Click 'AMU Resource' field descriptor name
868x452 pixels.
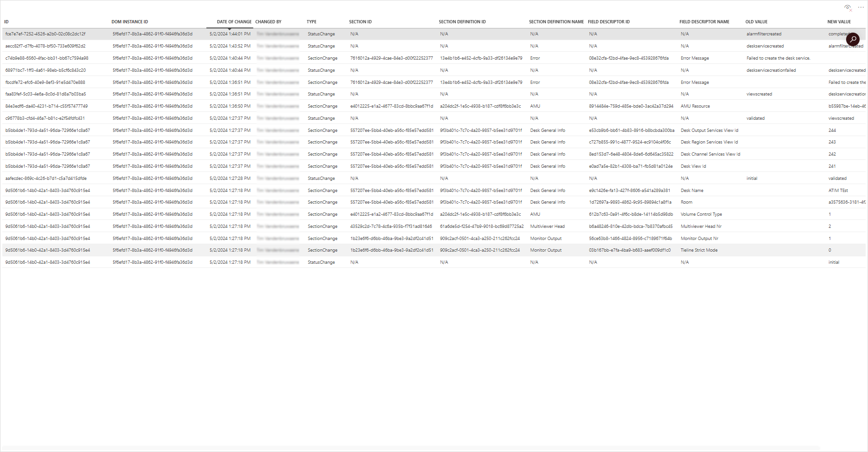point(695,106)
